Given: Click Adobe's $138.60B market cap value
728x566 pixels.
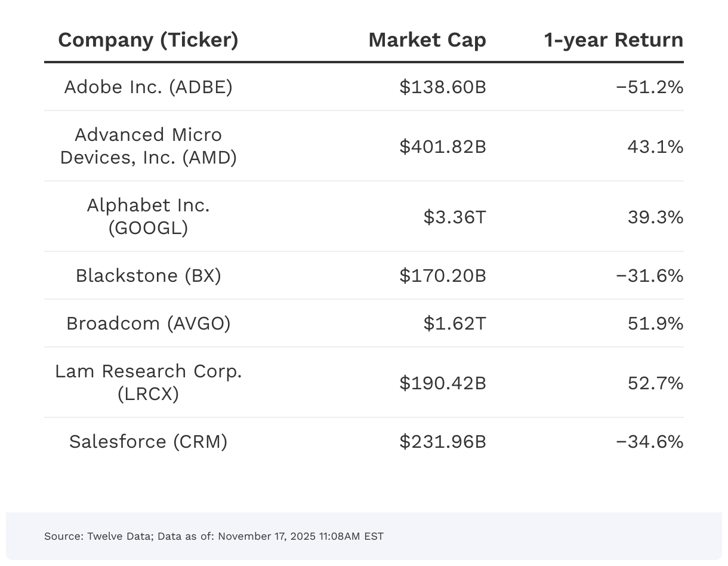Looking at the screenshot, I should [443, 87].
